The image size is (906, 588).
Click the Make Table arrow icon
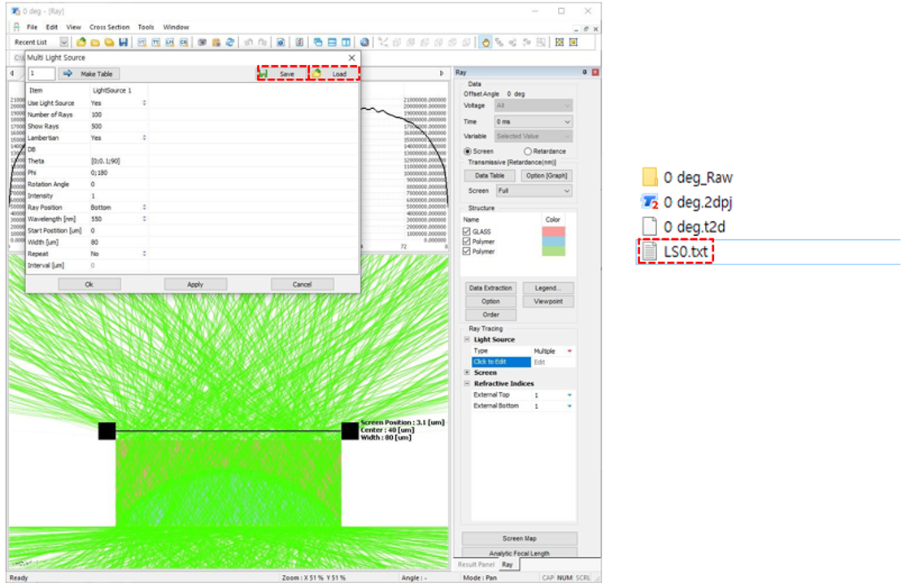click(68, 74)
